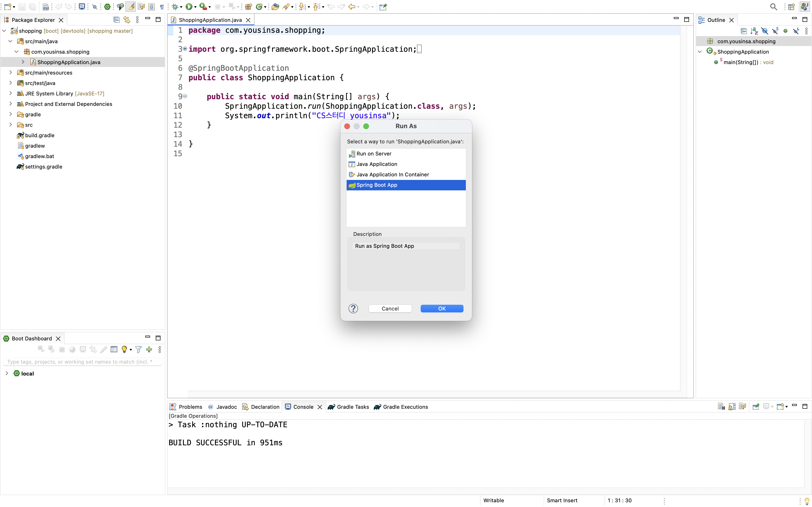812x507 pixels.
Task: Link Package Explorer with Editor
Action: pos(127,19)
